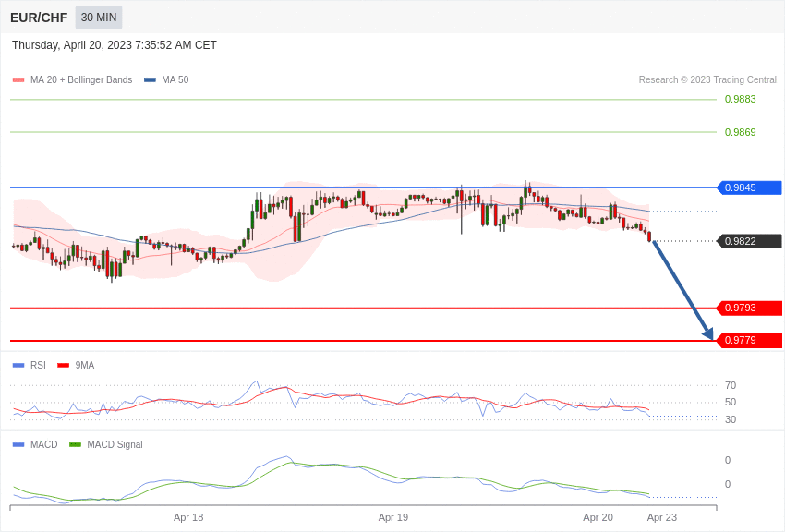
Task: Click the MA 50 legend swatch
Action: (x=150, y=80)
